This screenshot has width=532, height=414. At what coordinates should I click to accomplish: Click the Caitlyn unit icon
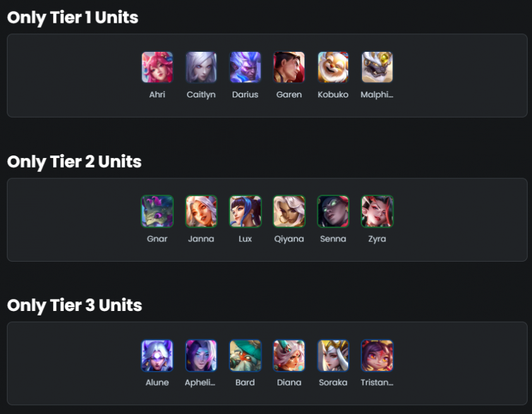[x=201, y=67]
